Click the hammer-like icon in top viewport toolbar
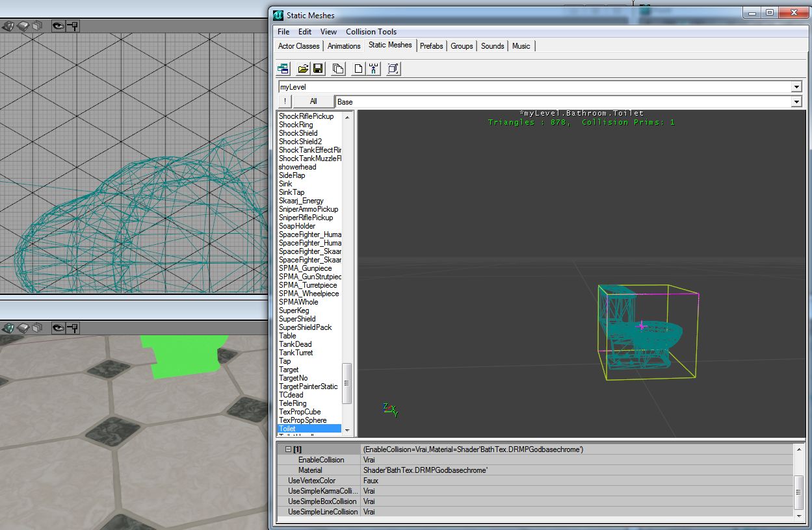This screenshot has height=530, width=812. [x=73, y=26]
